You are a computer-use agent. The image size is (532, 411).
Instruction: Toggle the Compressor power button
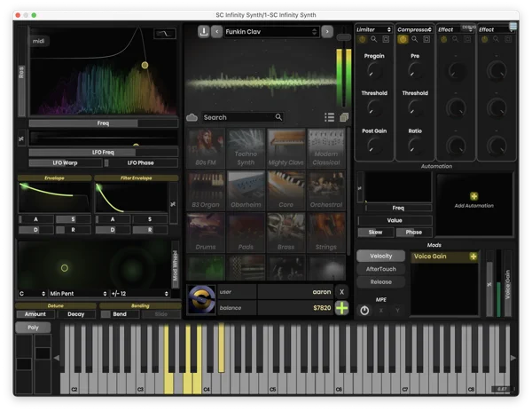[403, 39]
